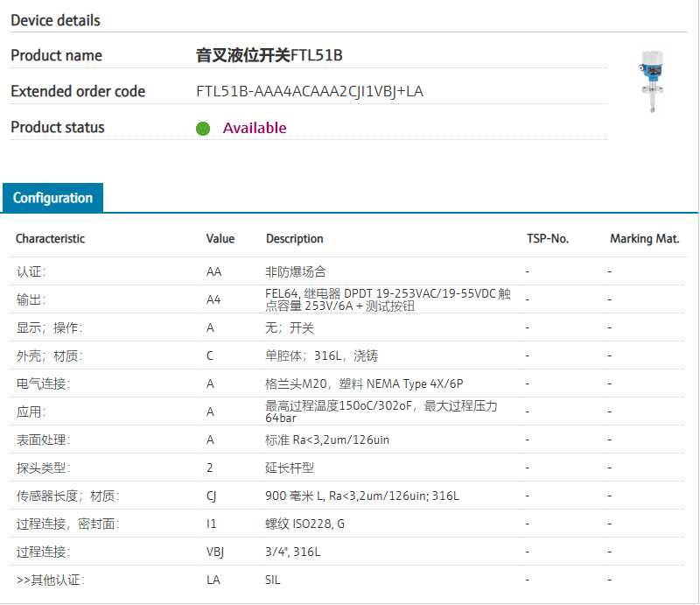Click the >>其他认证 row label
Image resolution: width=700 pixels, height=605 pixels.
pyautogui.click(x=50, y=580)
